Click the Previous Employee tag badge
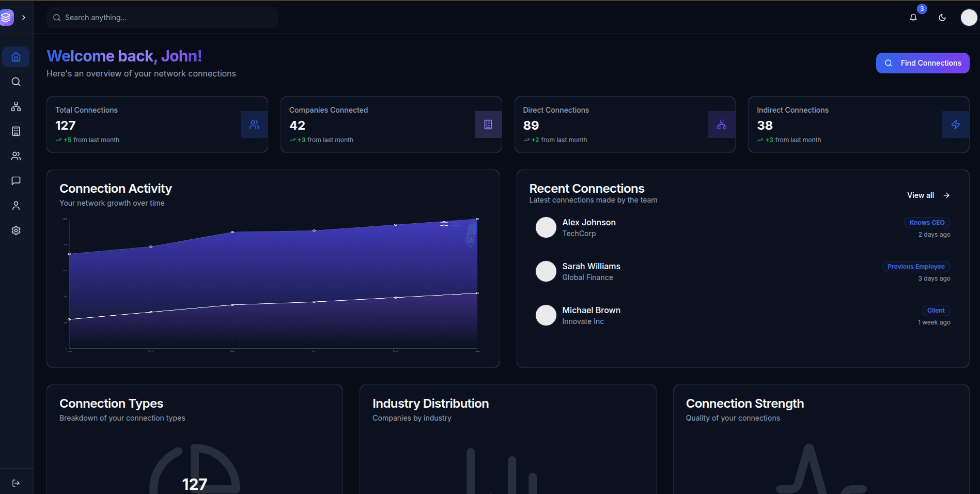The image size is (980, 494). 915,267
